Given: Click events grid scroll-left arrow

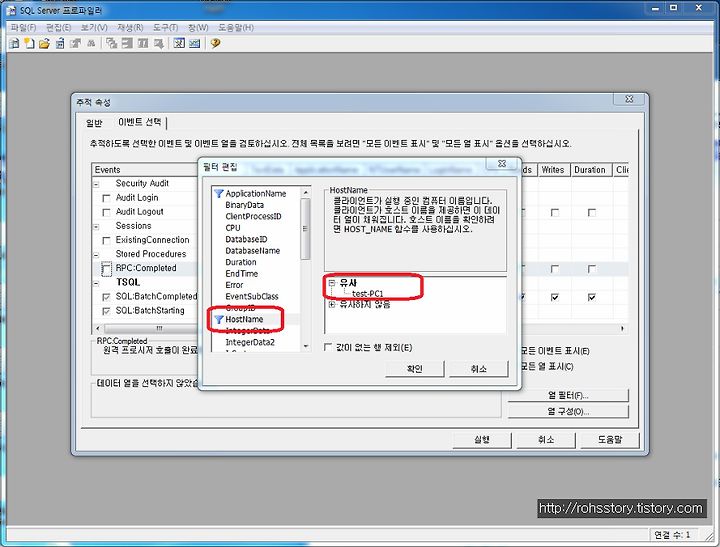Looking at the screenshot, I should pos(97,328).
